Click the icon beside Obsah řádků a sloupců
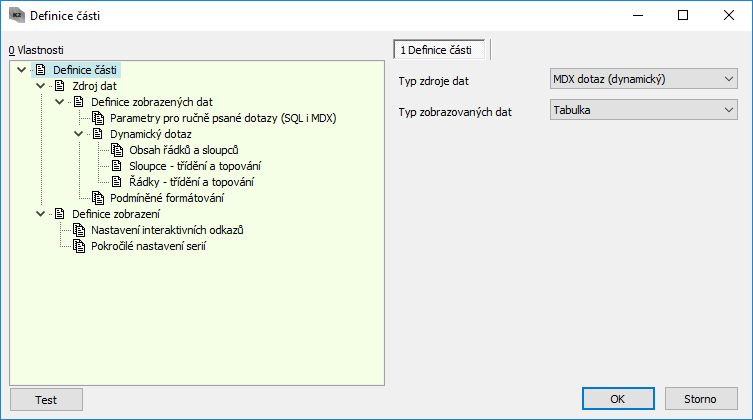This screenshot has height=420, width=753. point(117,150)
